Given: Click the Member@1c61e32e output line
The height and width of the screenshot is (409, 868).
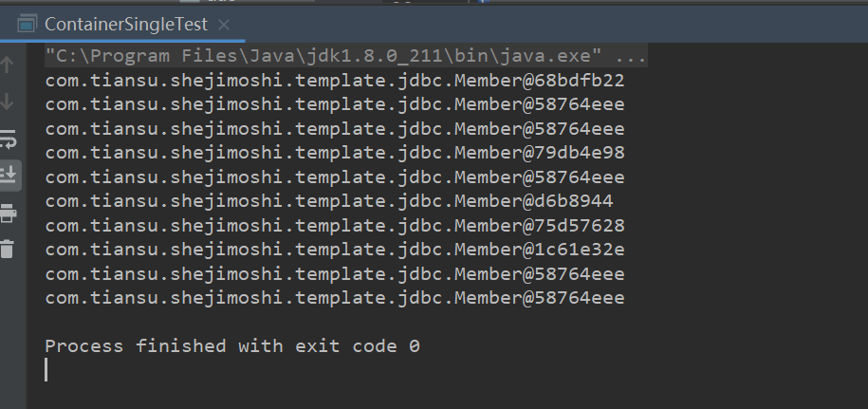Looking at the screenshot, I should tap(334, 250).
